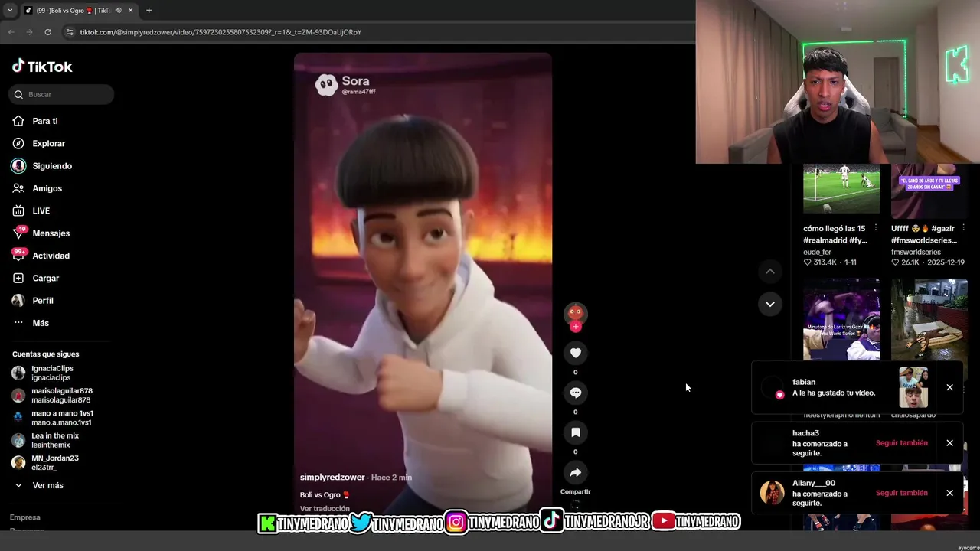Screen dimensions: 980x551
Task: Dismiss fabian like notification
Action: coord(949,387)
